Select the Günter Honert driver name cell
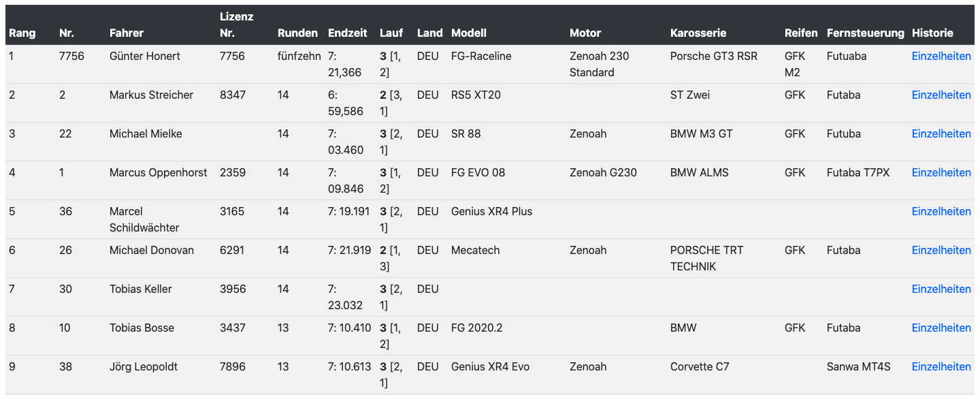The width and height of the screenshot is (980, 395). point(145,57)
